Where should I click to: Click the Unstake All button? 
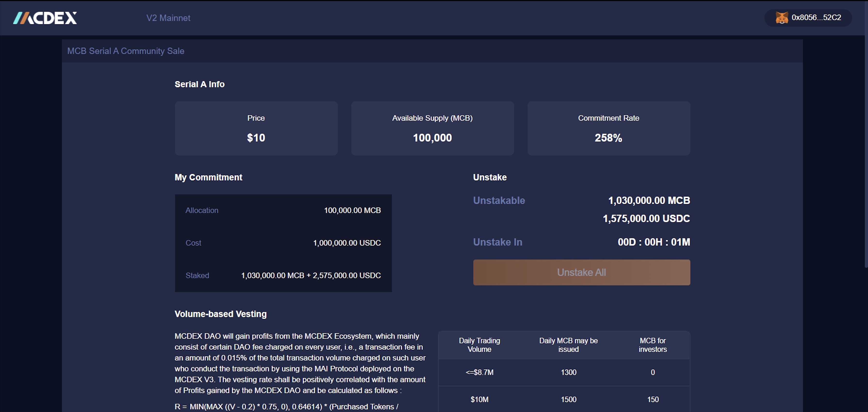tap(581, 272)
